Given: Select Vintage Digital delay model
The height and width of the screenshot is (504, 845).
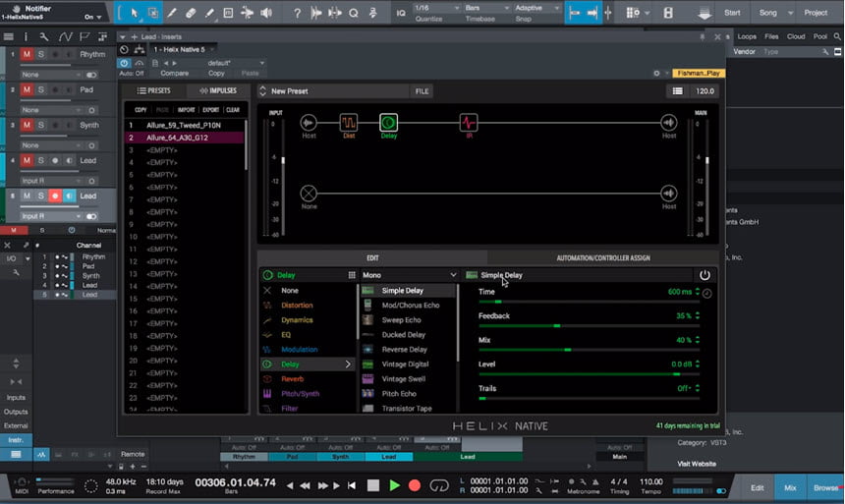Looking at the screenshot, I should coord(405,364).
